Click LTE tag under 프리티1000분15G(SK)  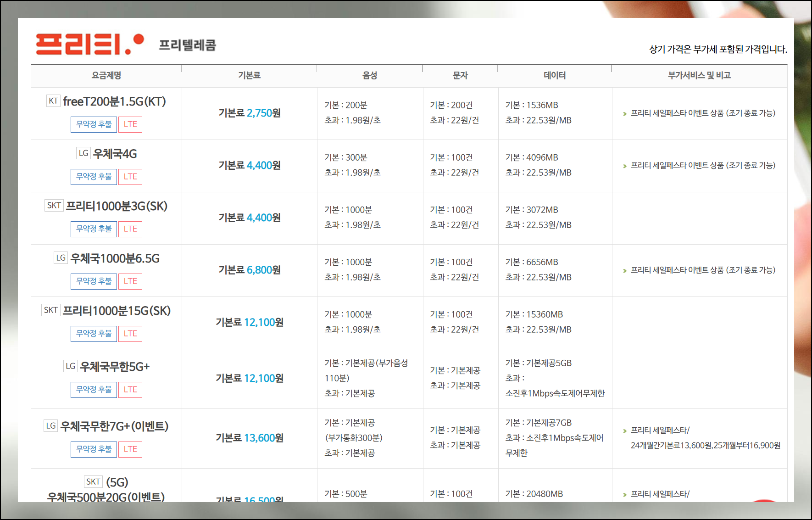coord(130,334)
